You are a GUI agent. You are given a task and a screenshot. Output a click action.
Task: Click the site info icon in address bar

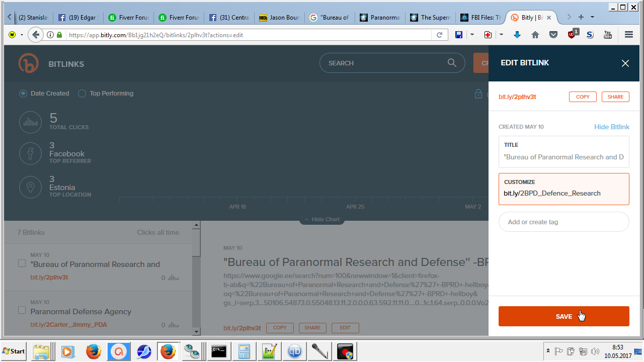coord(50,35)
